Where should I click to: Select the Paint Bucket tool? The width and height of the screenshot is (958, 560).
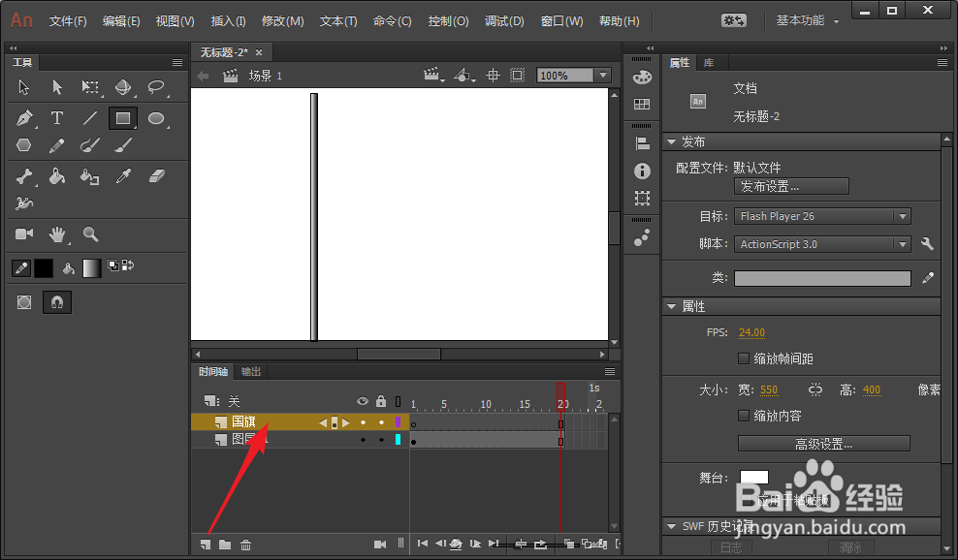(57, 176)
